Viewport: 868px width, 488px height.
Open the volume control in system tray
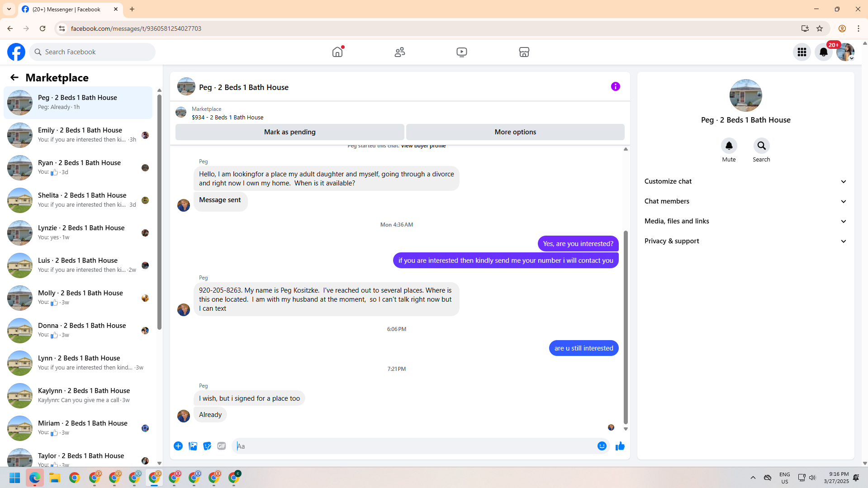pos(812,478)
